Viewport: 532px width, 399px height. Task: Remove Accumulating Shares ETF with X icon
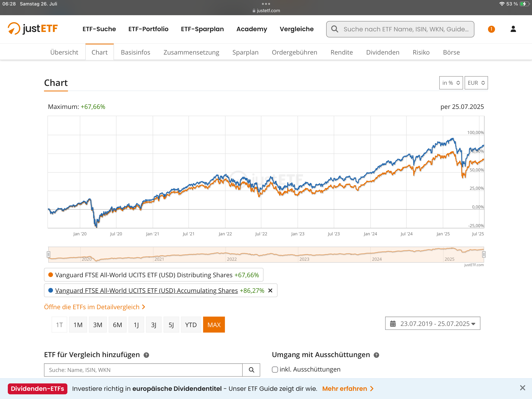point(270,290)
